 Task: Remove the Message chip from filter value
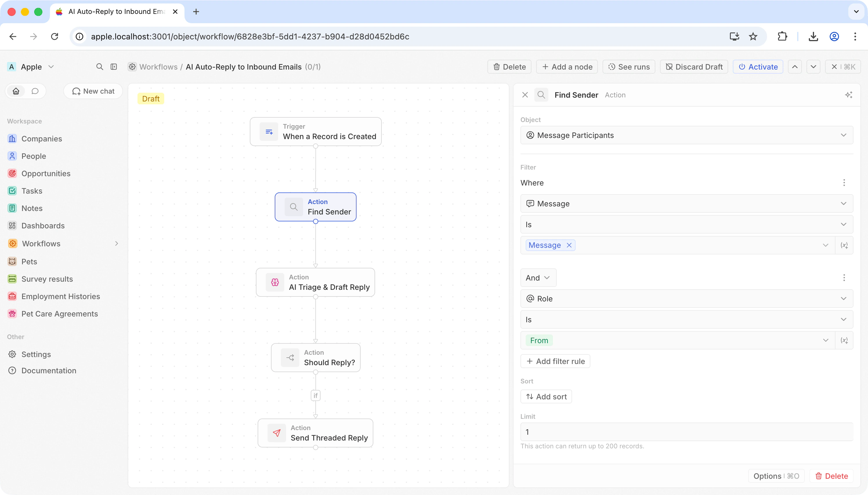(x=569, y=245)
